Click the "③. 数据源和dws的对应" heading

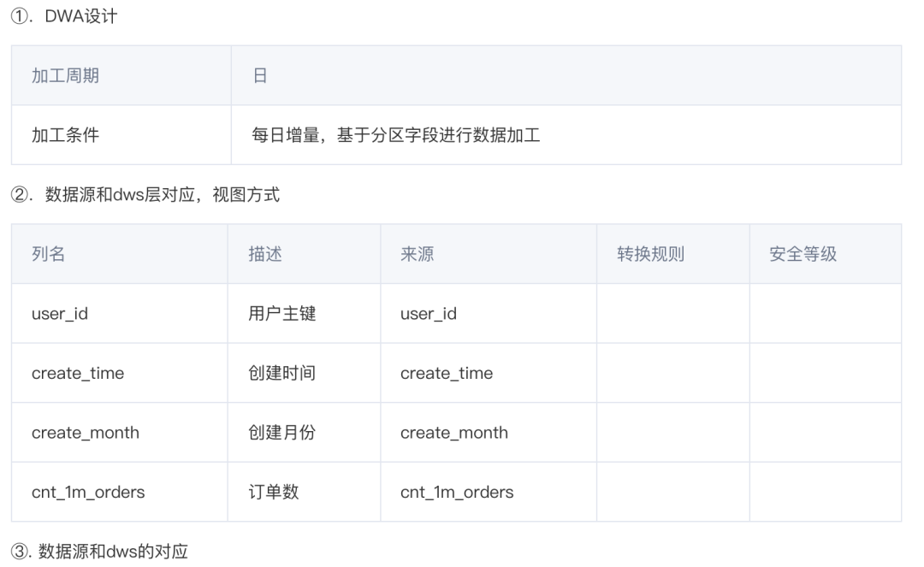click(98, 552)
